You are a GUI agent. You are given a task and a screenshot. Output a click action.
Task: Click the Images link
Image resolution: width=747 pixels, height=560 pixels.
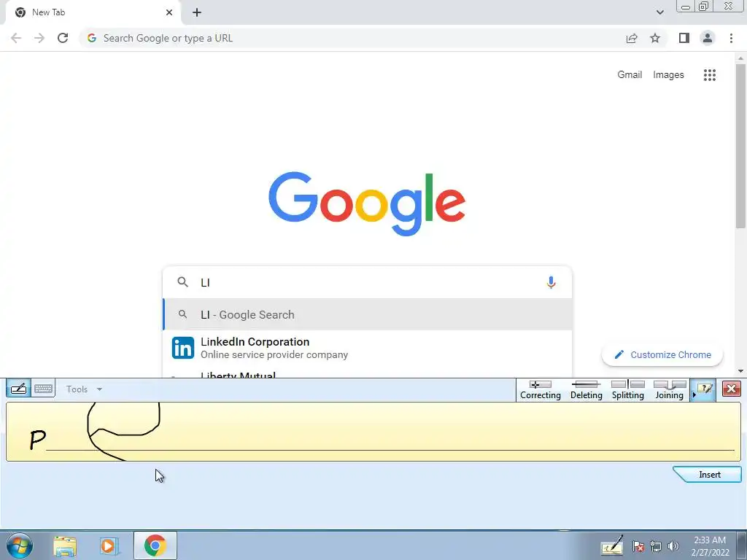point(668,75)
